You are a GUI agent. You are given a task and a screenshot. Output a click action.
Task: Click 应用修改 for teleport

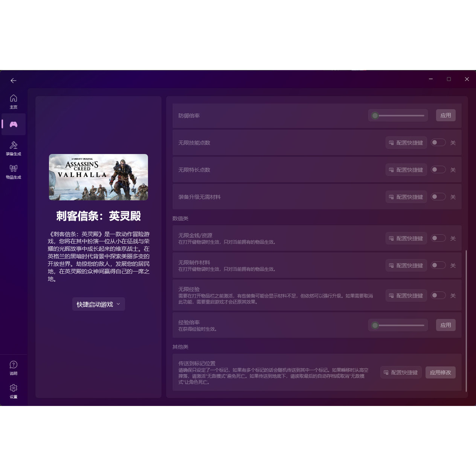(x=441, y=372)
